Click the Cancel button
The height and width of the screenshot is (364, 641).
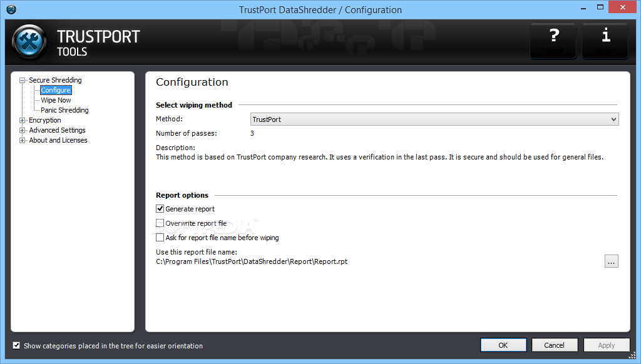(x=555, y=345)
